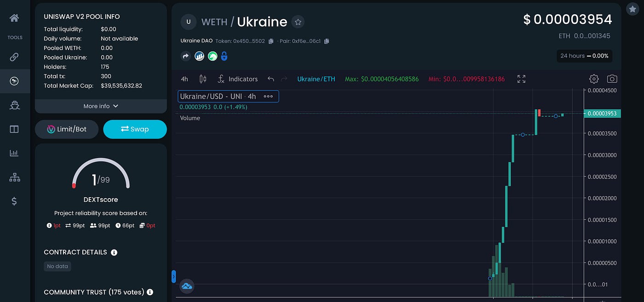Undo the last chart action
644x302 pixels.
pyautogui.click(x=271, y=79)
